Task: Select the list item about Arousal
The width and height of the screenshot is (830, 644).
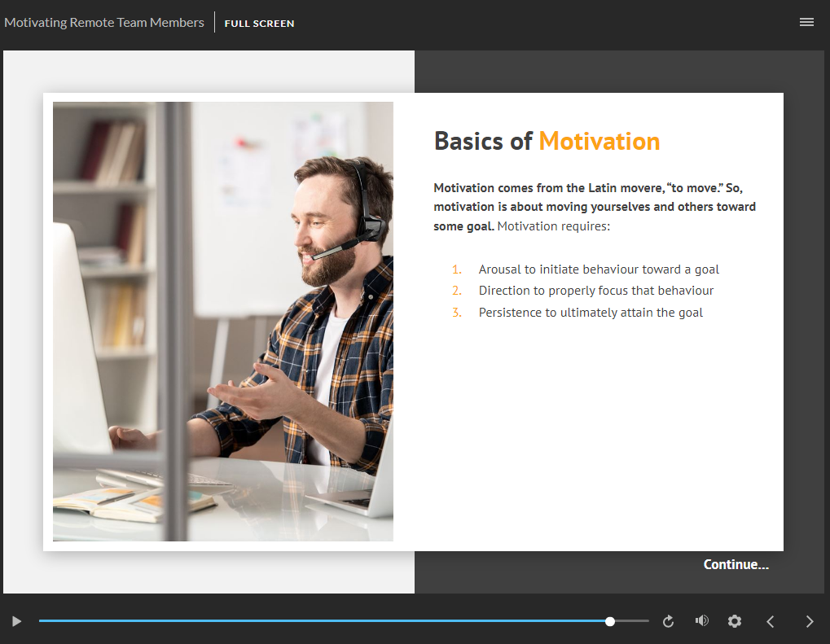Action: (599, 269)
